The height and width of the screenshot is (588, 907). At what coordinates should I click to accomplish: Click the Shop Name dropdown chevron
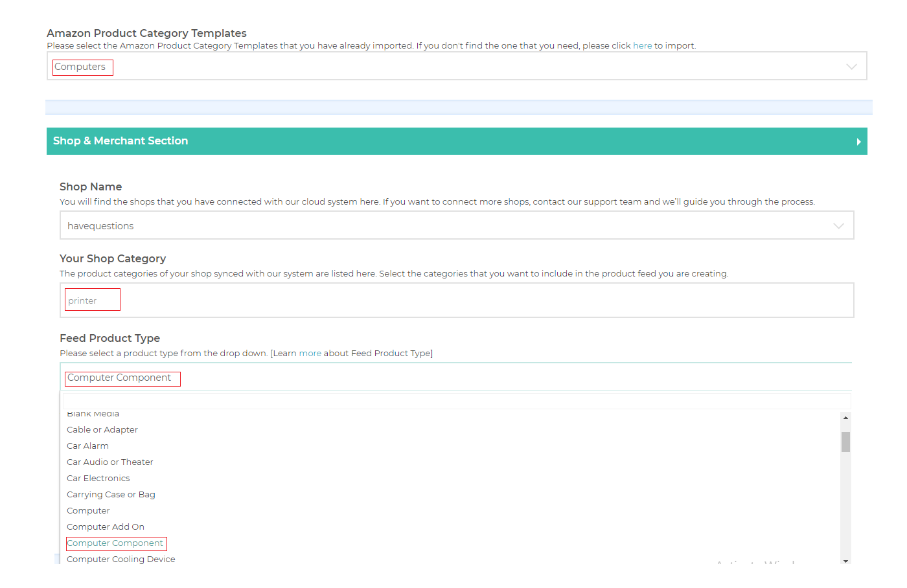(838, 226)
